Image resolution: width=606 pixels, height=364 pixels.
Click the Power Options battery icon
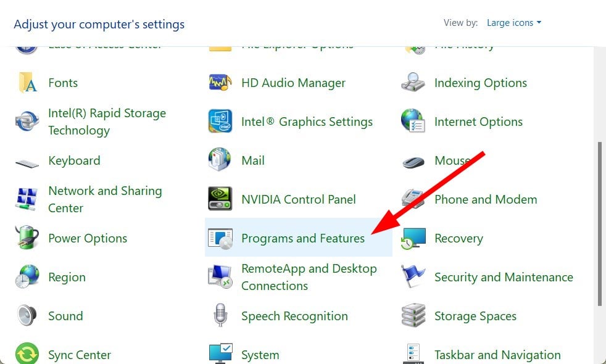[x=27, y=238]
